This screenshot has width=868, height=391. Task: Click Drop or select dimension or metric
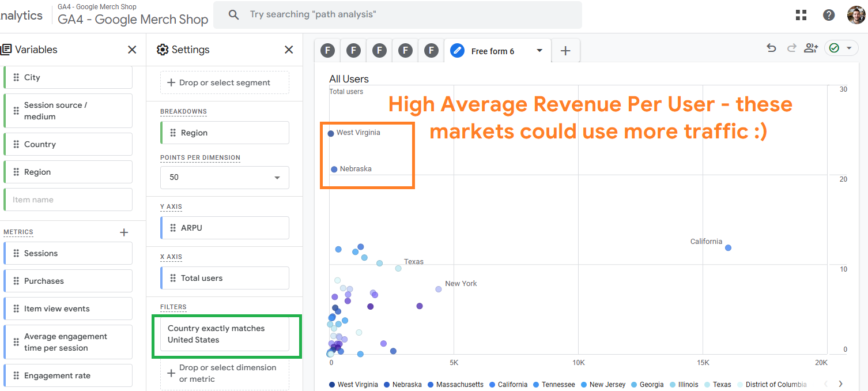point(225,373)
